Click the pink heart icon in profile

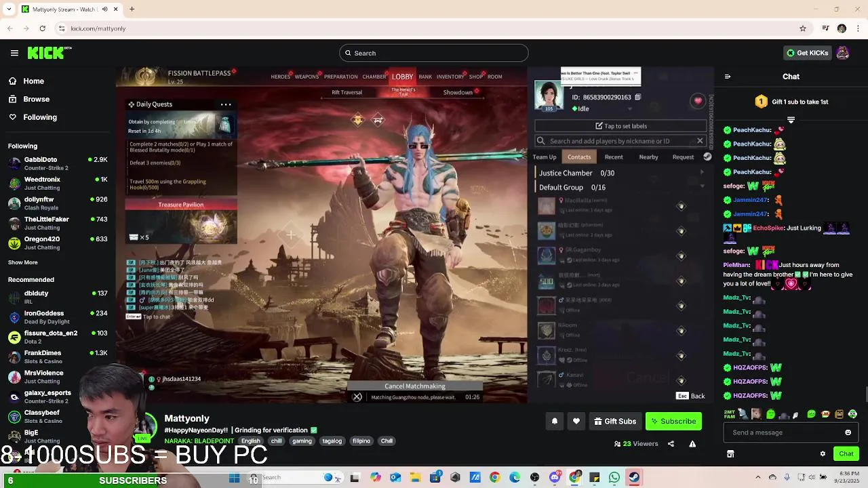698,101
